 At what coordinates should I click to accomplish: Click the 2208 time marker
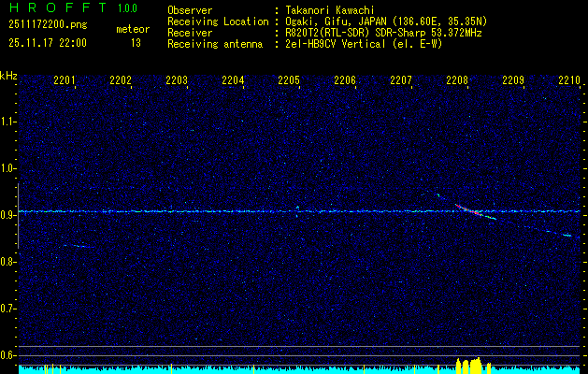coord(457,81)
